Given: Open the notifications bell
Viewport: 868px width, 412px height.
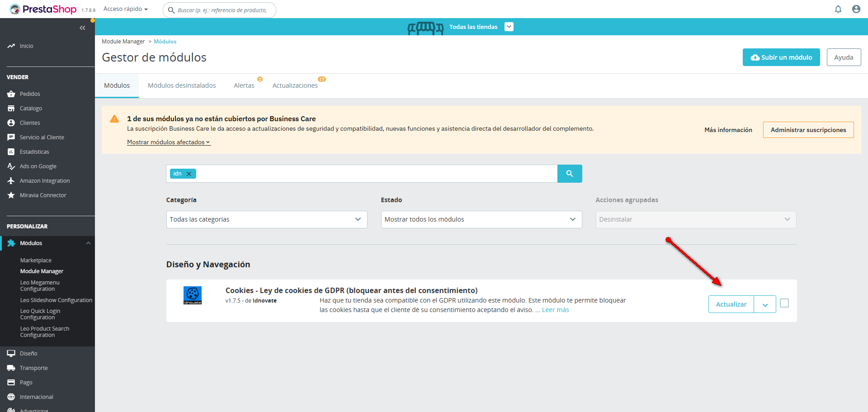Looking at the screenshot, I should 838,9.
